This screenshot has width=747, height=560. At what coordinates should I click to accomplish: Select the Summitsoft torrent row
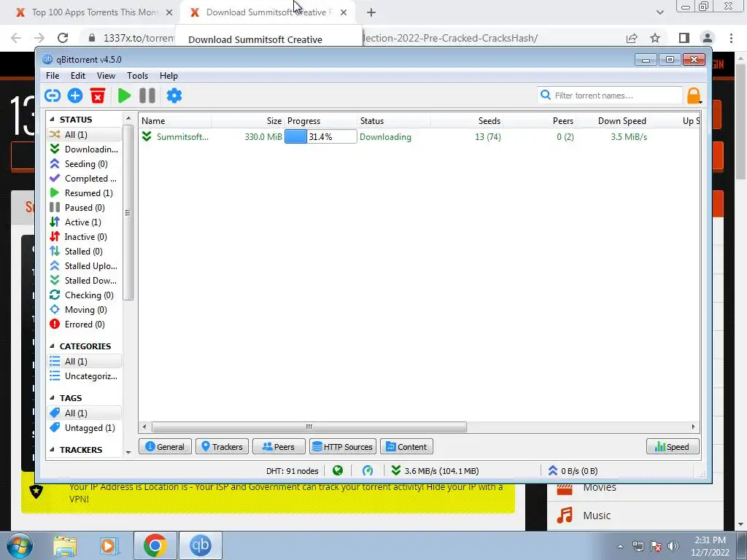[419, 137]
